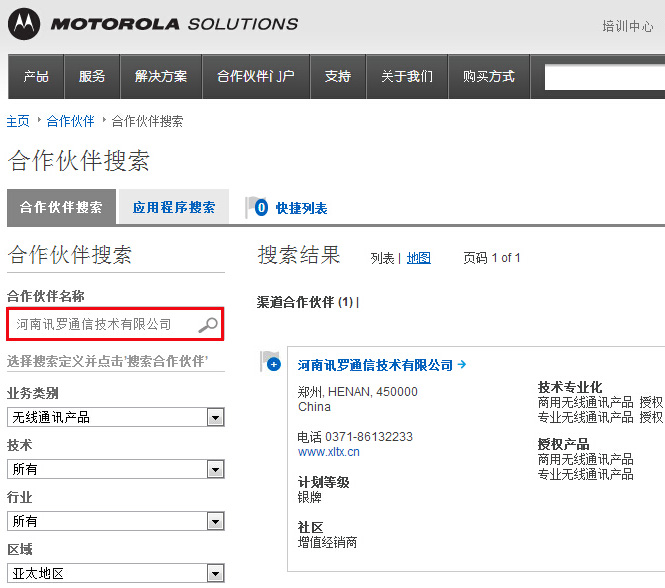This screenshot has height=588, width=665.
Task: Click the 增值经销商 community text
Action: (x=327, y=542)
